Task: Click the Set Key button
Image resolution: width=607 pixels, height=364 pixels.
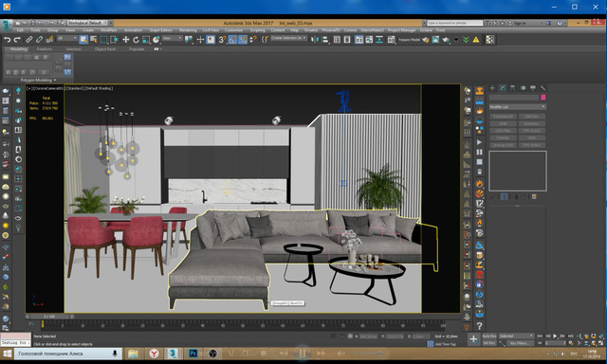Action: point(489,343)
